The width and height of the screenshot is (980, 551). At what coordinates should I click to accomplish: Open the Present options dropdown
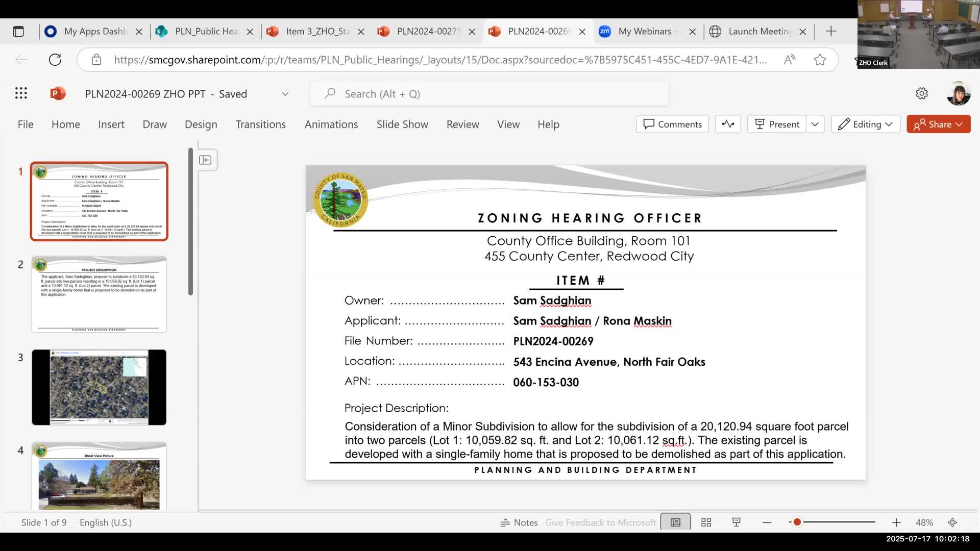(x=815, y=124)
